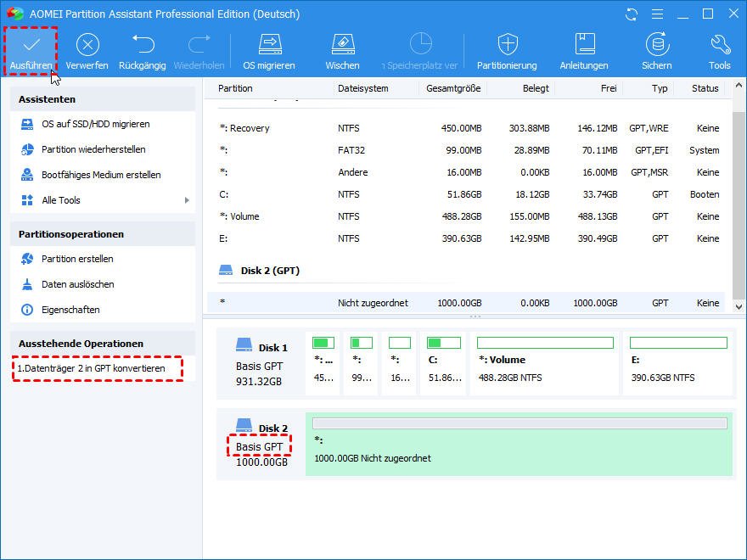The height and width of the screenshot is (560, 747).
Task: Click the Ausführen checkmark icon
Action: [x=31, y=45]
